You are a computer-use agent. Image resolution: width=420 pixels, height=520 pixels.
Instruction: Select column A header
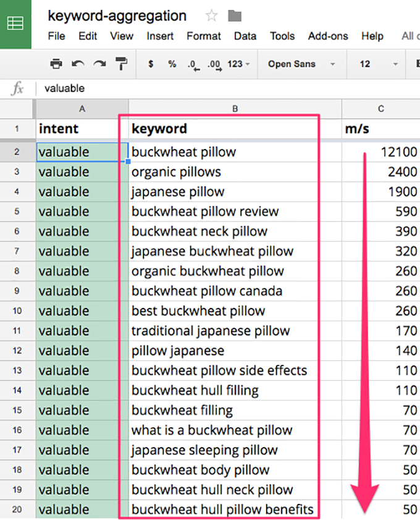tap(82, 109)
